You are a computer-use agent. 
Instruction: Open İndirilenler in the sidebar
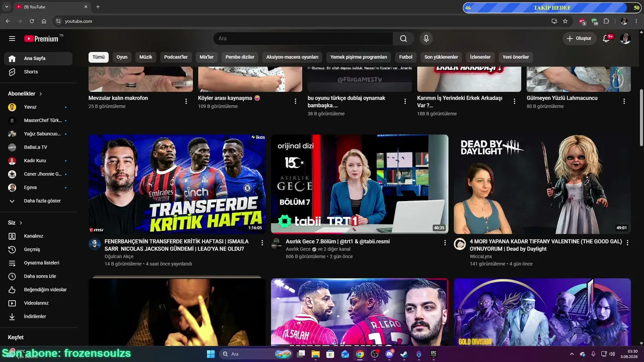[x=38, y=316]
